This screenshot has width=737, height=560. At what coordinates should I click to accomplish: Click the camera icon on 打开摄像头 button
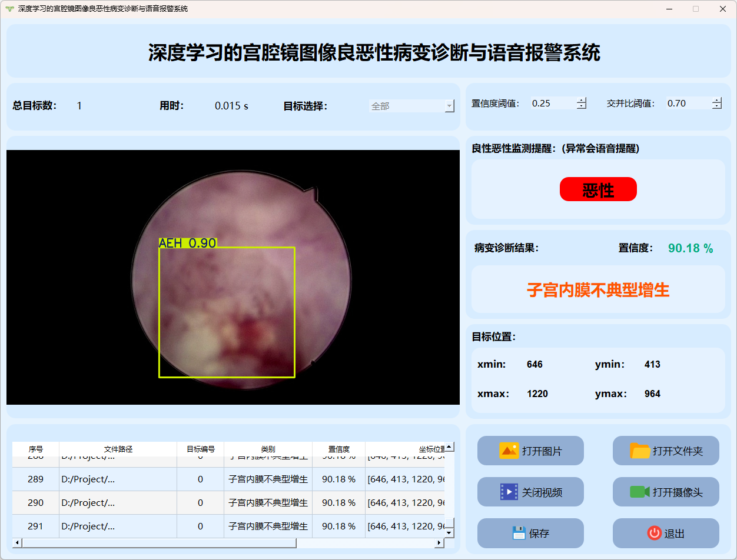pyautogui.click(x=639, y=492)
